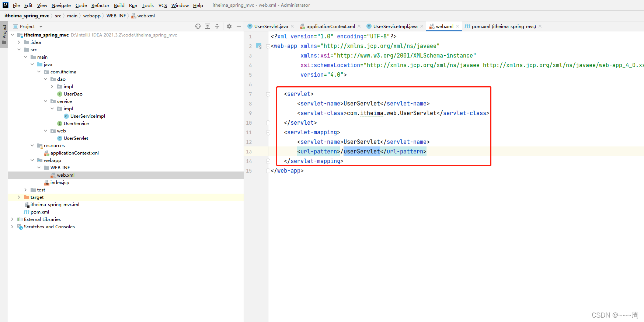Click the IntelliJ IDEA logo icon

pos(5,5)
